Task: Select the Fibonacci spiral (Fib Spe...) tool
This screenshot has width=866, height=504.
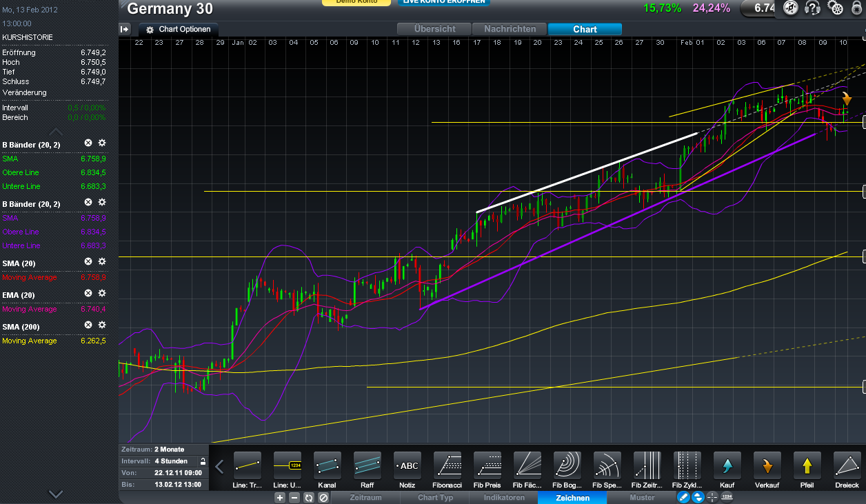Action: (x=607, y=465)
